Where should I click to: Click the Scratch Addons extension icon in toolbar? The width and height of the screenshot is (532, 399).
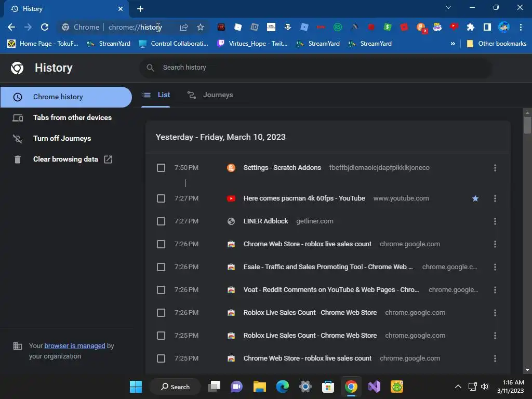pos(421,27)
